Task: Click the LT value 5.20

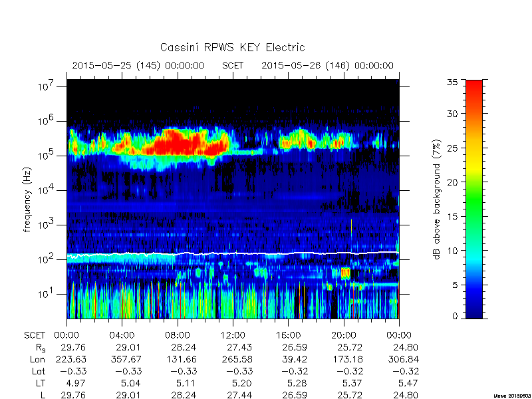Action: tap(242, 384)
